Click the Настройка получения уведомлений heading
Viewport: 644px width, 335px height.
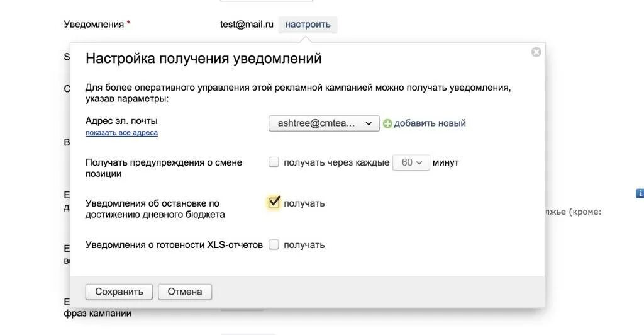tap(203, 59)
